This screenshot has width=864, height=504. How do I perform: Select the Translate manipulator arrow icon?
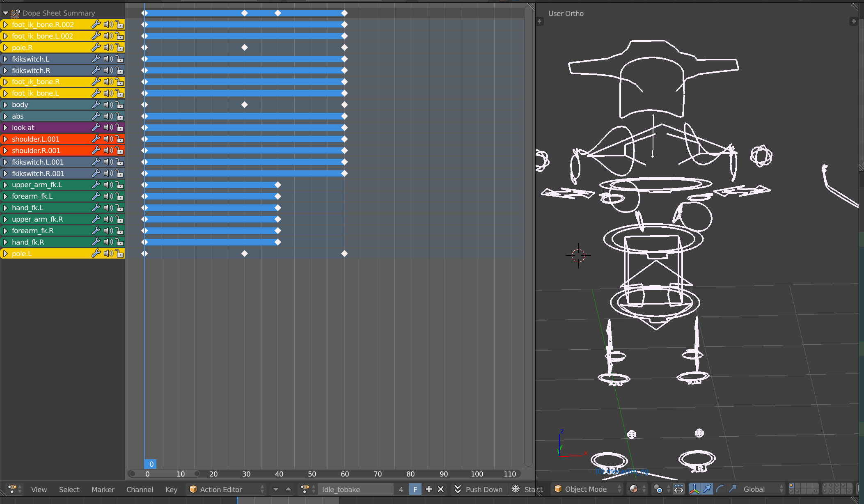708,489
